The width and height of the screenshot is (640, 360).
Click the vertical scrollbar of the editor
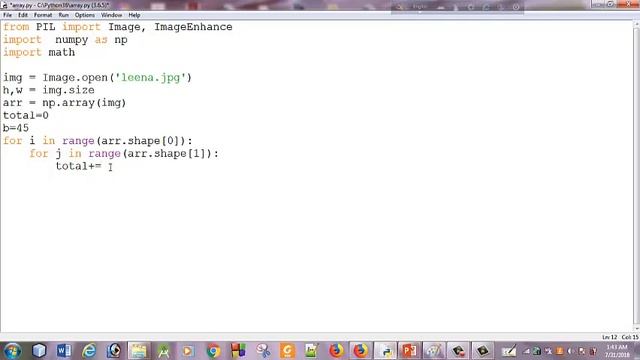[x=636, y=176]
